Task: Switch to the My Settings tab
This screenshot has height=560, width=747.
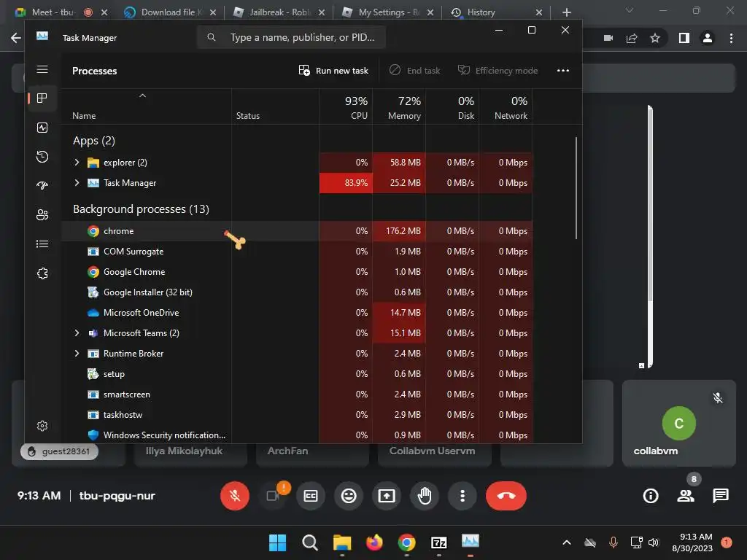Action: [387, 12]
